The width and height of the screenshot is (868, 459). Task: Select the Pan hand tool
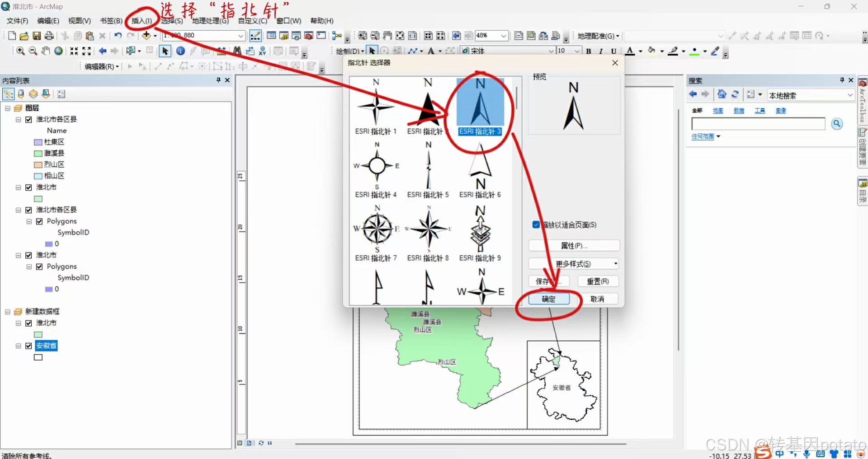(x=46, y=51)
